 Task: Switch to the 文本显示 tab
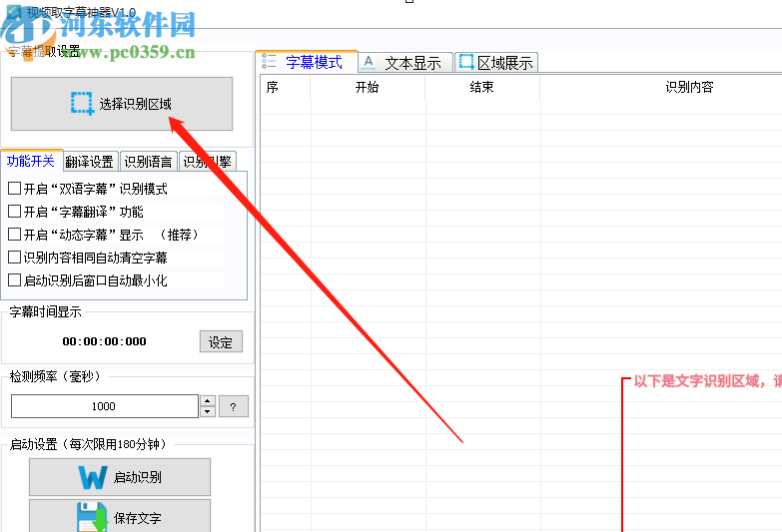point(405,63)
